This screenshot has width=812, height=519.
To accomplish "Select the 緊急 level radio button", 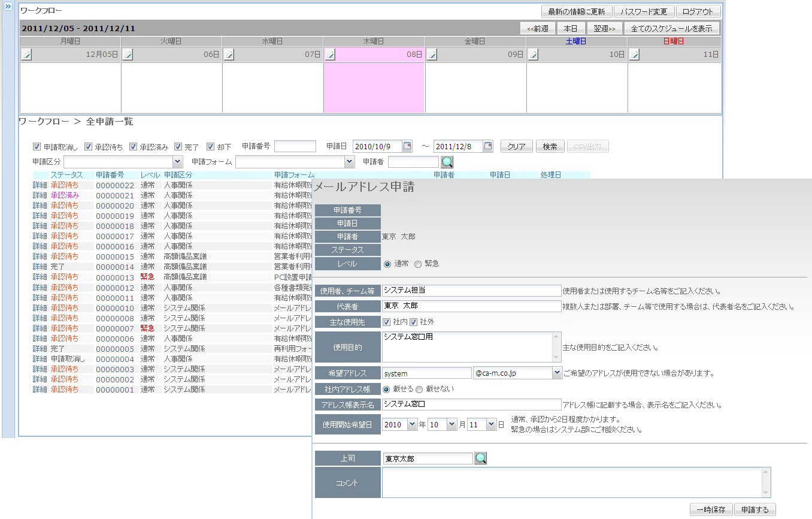I will [418, 264].
